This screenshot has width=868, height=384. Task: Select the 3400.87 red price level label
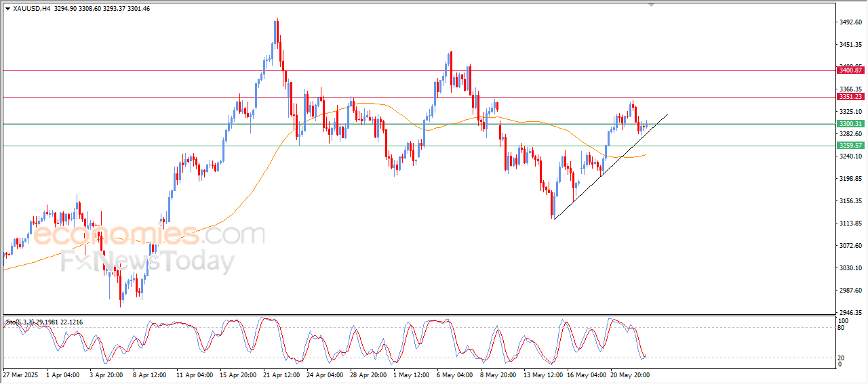(850, 70)
